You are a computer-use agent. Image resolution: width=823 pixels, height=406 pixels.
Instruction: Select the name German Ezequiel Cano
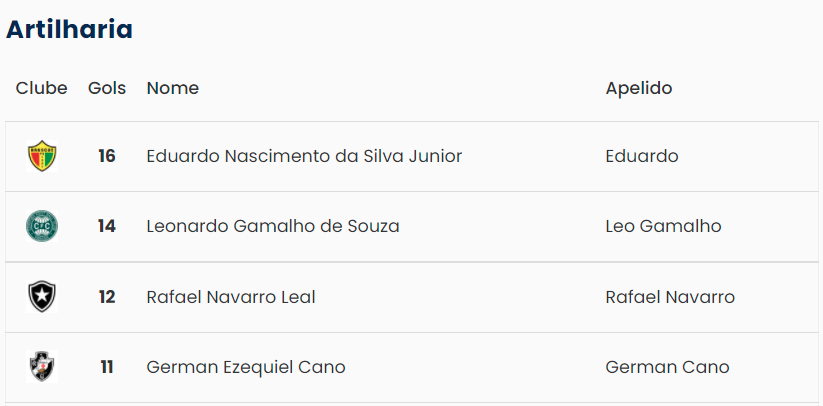(x=246, y=367)
